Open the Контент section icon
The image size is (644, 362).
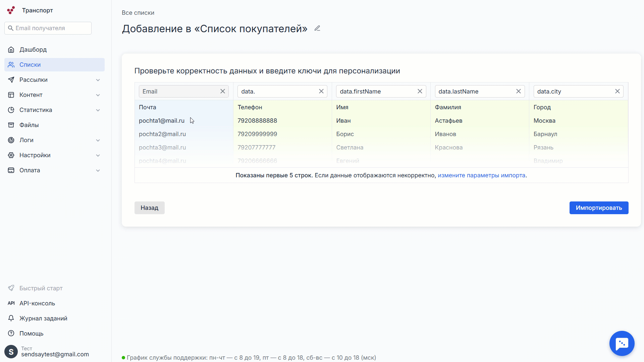click(x=11, y=95)
